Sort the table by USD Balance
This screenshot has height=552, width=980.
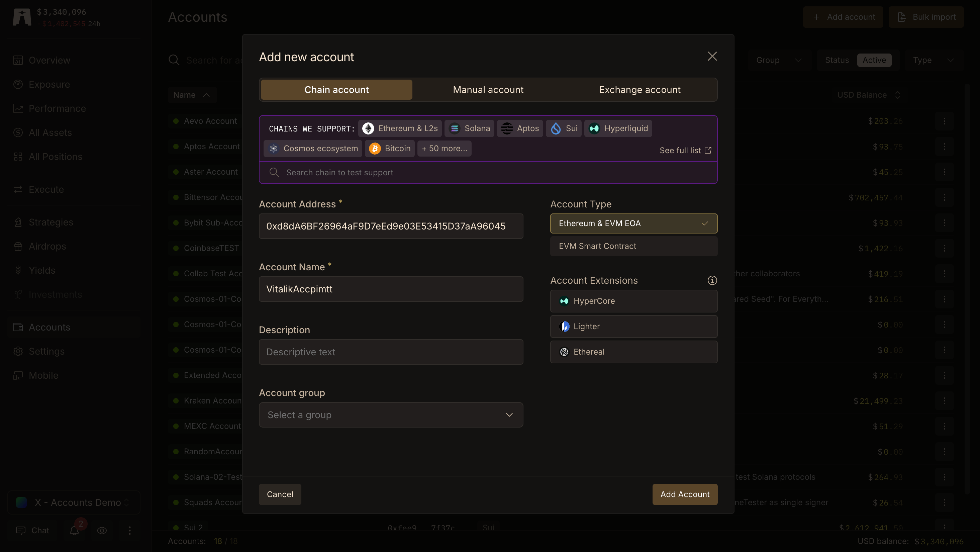click(x=869, y=95)
